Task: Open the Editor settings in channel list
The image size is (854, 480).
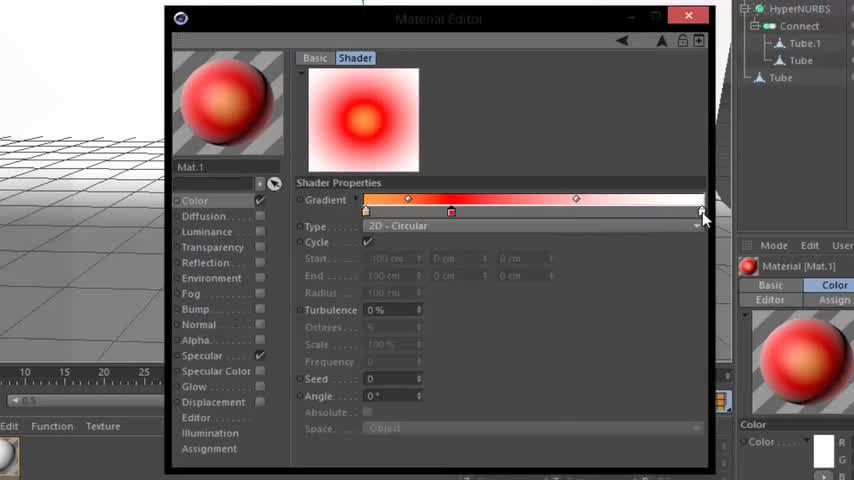Action: pos(196,418)
